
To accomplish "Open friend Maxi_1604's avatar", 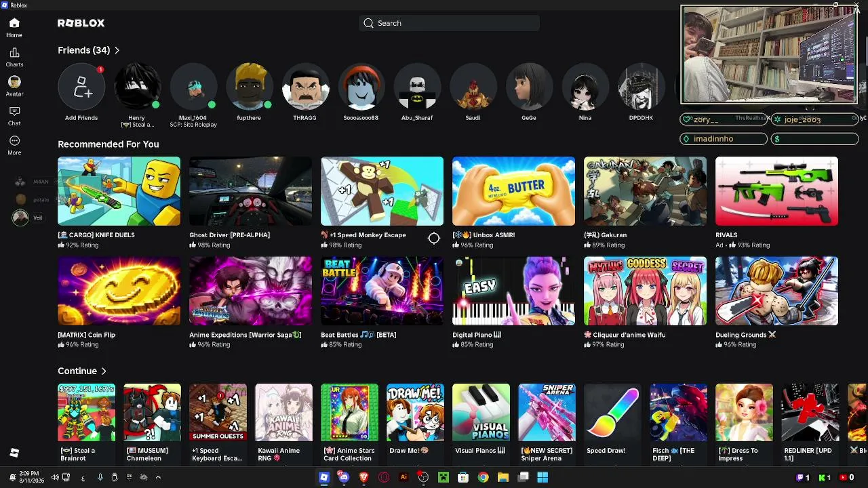I will [193, 87].
